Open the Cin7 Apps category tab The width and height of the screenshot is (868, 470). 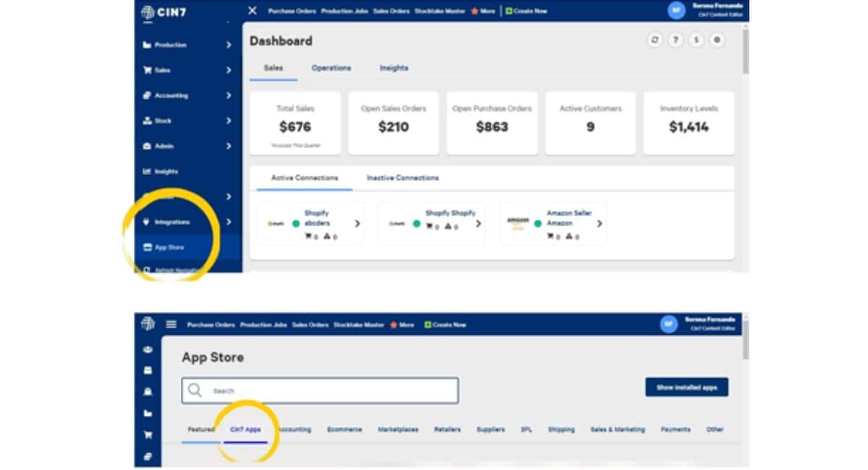coord(245,430)
